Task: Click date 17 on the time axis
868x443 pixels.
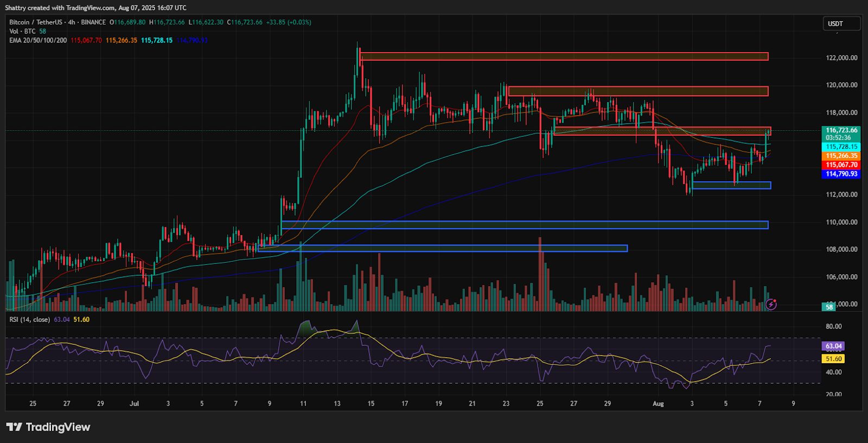Action: pyautogui.click(x=405, y=403)
